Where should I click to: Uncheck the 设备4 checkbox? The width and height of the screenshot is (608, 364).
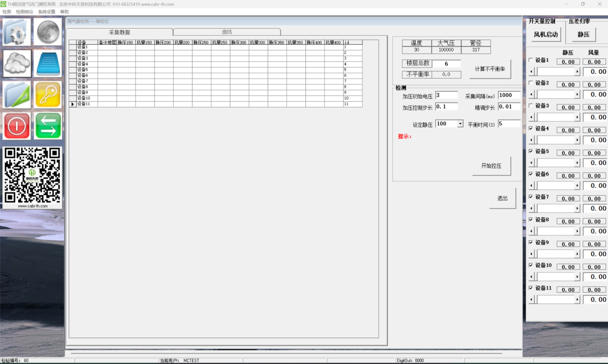tap(531, 129)
